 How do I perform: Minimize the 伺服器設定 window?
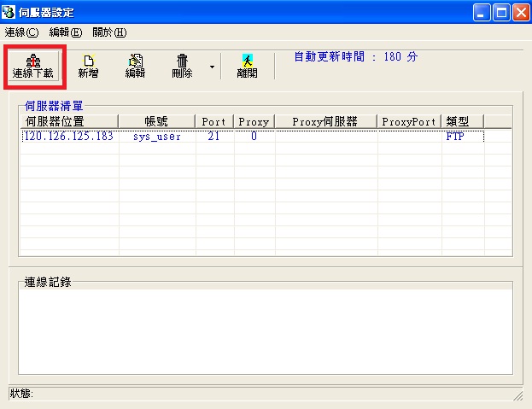coord(482,13)
